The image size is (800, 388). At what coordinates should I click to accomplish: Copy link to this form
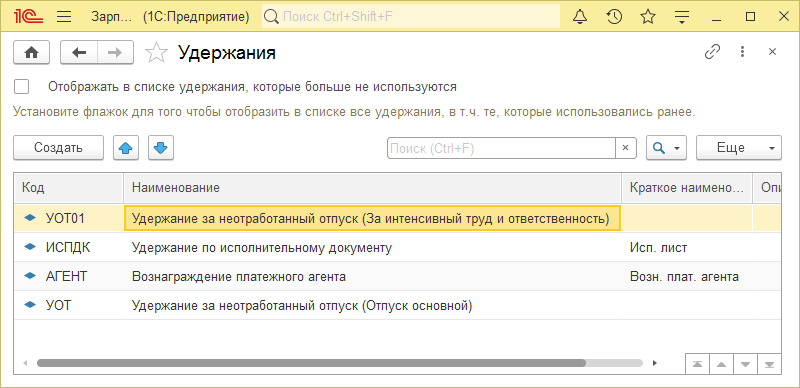(712, 52)
